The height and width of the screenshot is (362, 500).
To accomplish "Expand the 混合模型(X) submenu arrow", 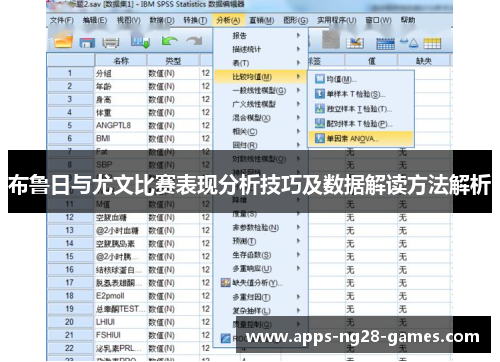I will pyautogui.click(x=298, y=117).
